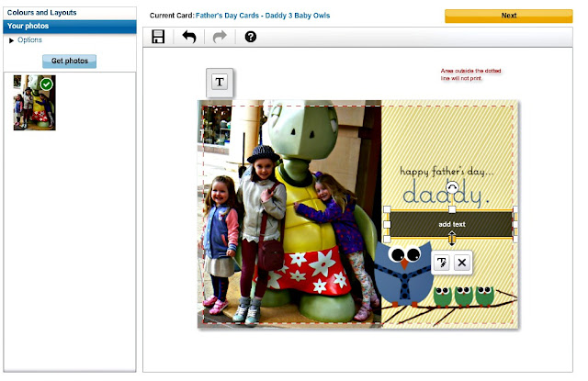The image size is (588, 381).
Task: Click the yellow move handle below text box
Action: (x=452, y=239)
